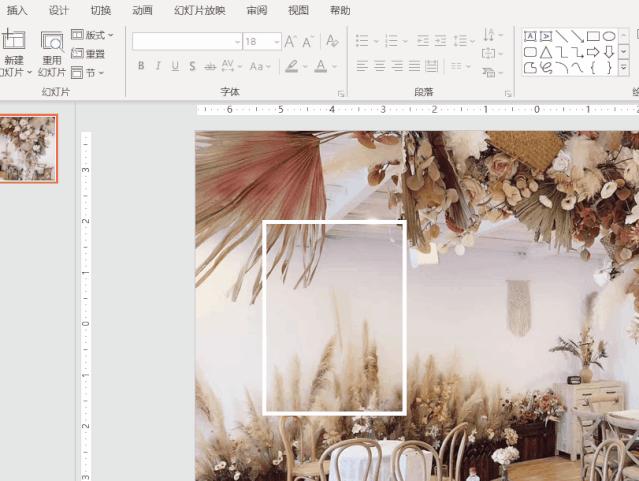This screenshot has width=639, height=481.
Task: Select the straight line shape
Action: click(562, 37)
